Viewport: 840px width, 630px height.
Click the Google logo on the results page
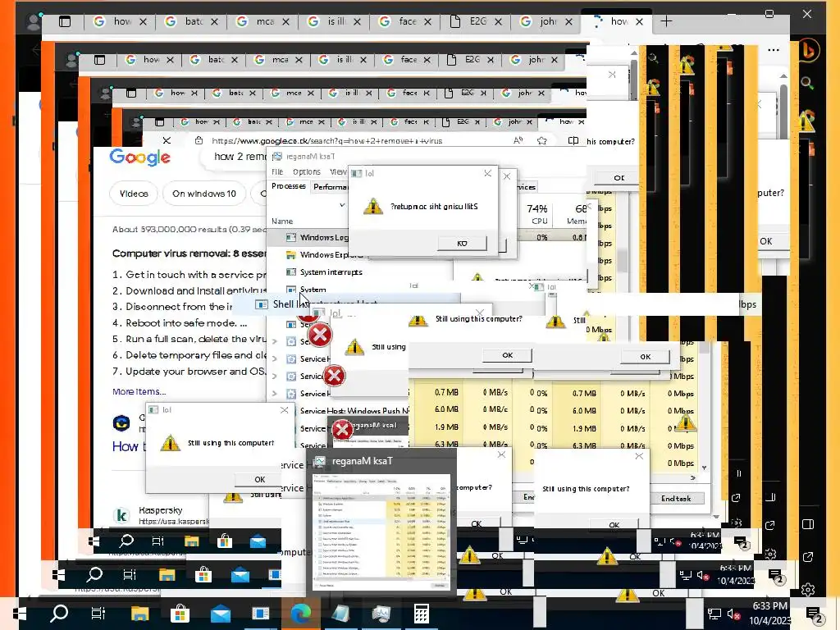coord(139,157)
